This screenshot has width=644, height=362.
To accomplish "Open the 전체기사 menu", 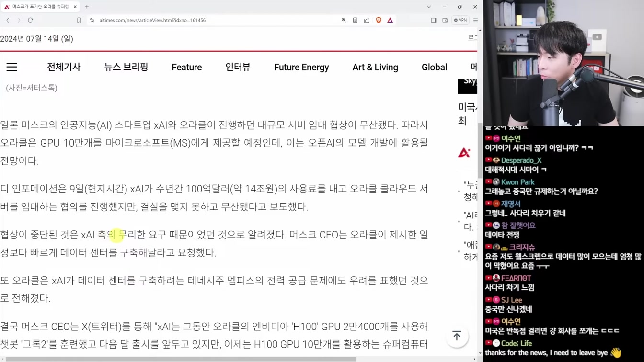I will pos(64,67).
